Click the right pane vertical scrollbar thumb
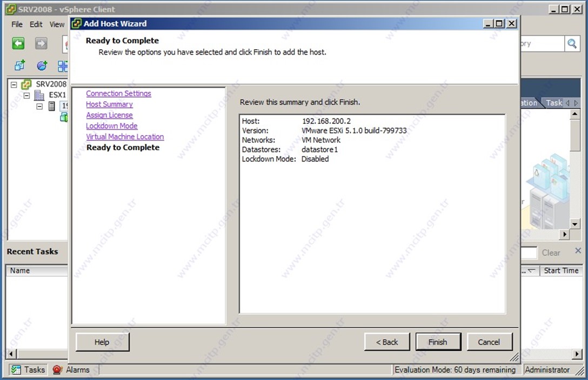588x380 pixels. tap(574, 135)
